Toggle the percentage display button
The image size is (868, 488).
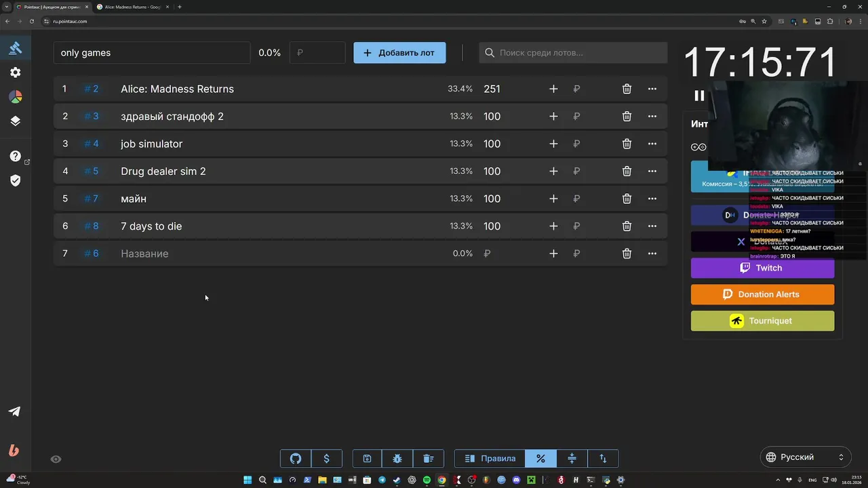(540, 458)
